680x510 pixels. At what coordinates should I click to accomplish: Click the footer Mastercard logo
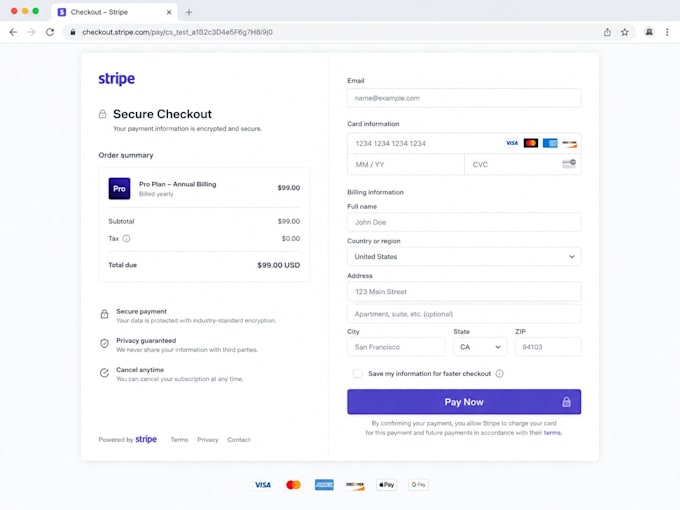(x=294, y=485)
